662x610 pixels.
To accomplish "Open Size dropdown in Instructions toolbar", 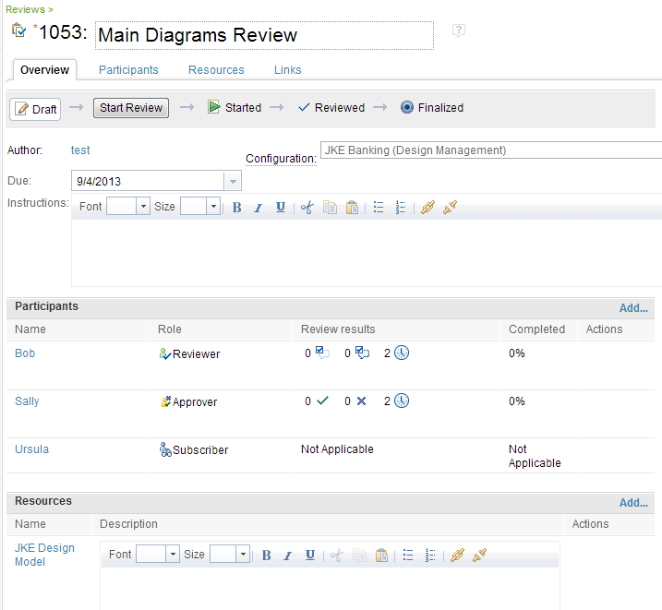I will (214, 207).
